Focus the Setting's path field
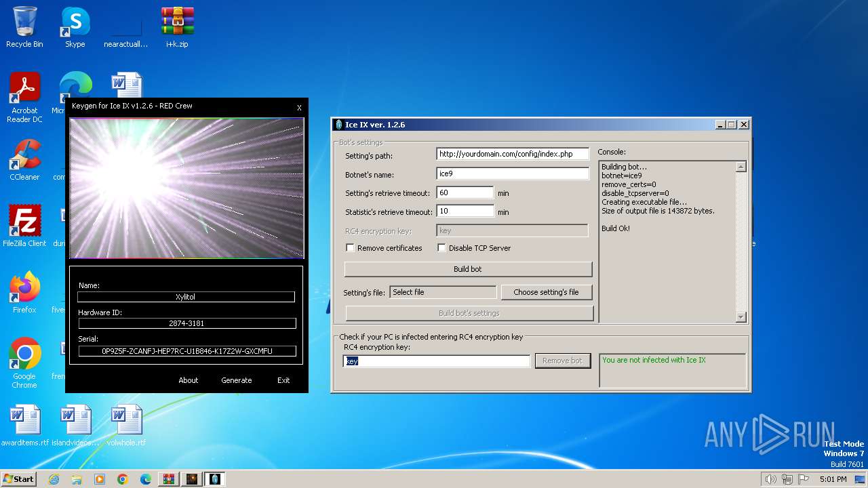The image size is (868, 488). coord(513,154)
